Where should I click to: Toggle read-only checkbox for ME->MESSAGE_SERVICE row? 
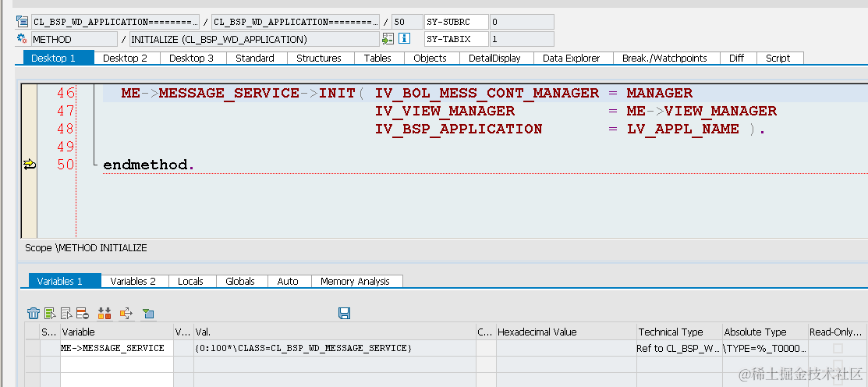pyautogui.click(x=838, y=348)
